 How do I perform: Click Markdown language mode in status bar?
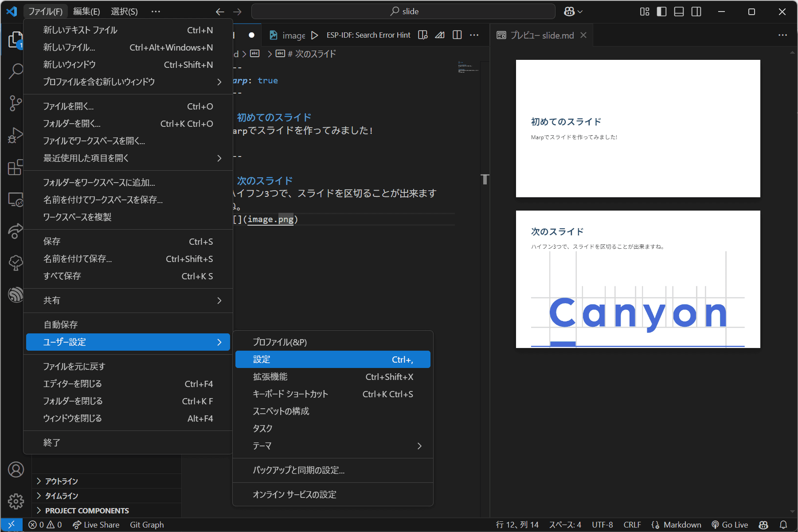point(682,525)
